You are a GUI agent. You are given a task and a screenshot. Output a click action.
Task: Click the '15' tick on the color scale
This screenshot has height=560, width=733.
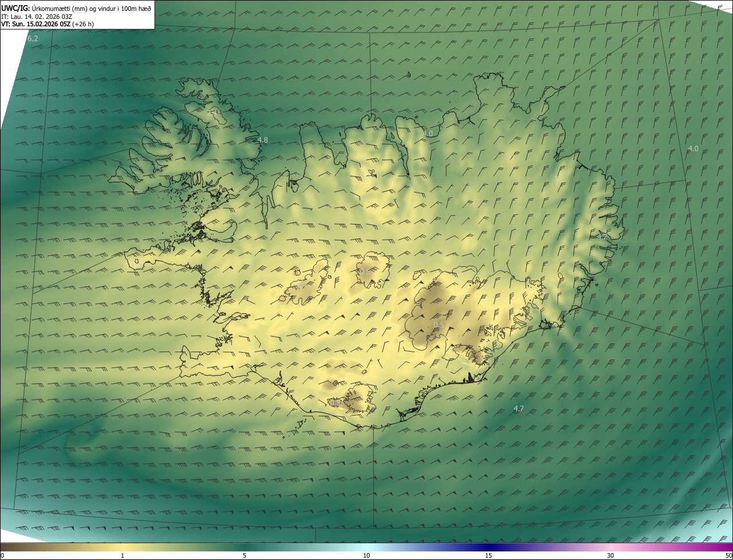point(488,555)
